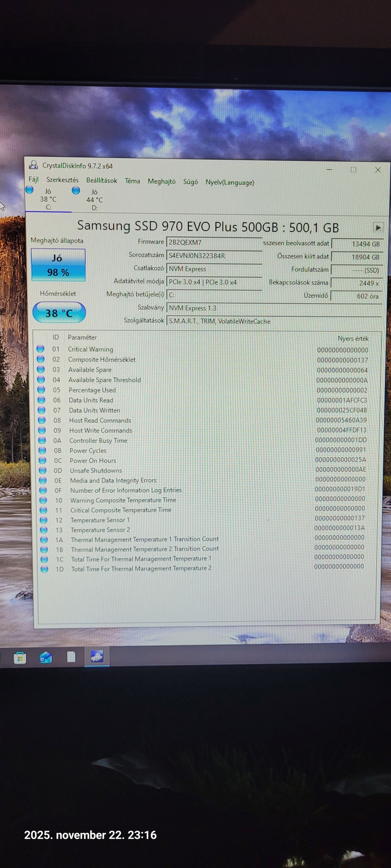Click the CrystalDiskInfo taskbar icon

97,657
